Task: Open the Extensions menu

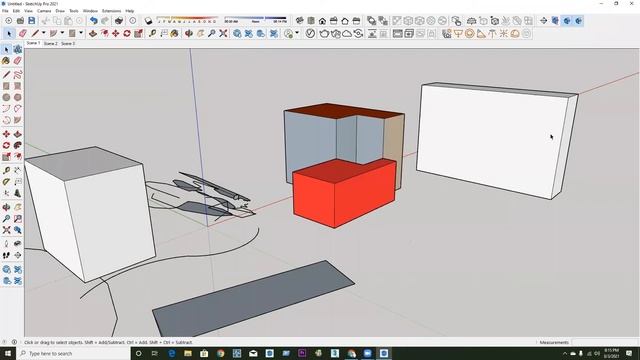Action: click(x=111, y=11)
